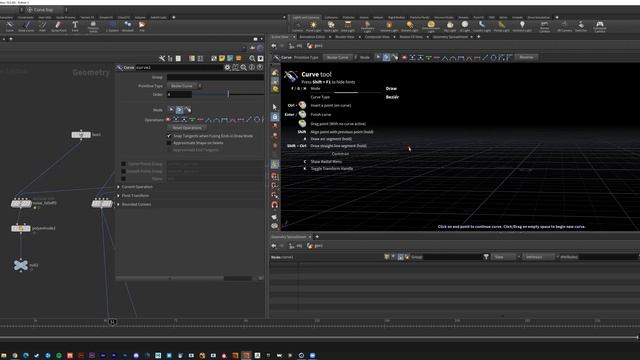Screen dimensions: 640x360
Task: Add a GI Light from the shelf
Action: pos(464,27)
